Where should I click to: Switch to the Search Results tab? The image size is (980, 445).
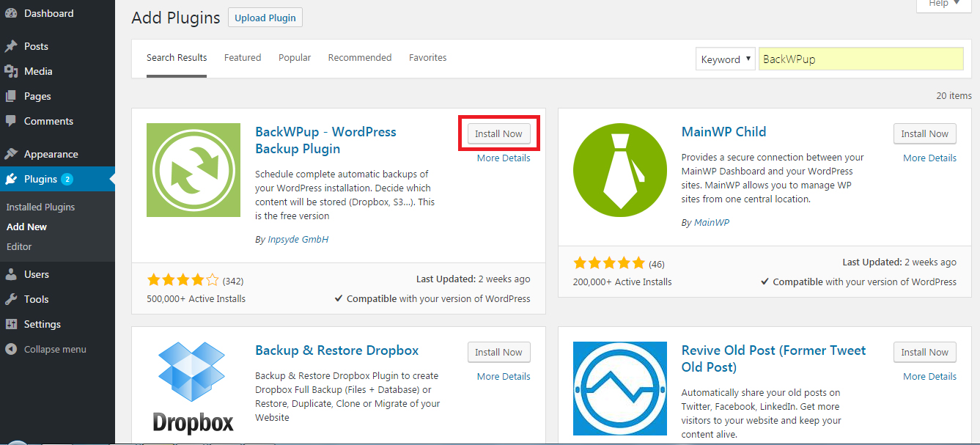(177, 58)
